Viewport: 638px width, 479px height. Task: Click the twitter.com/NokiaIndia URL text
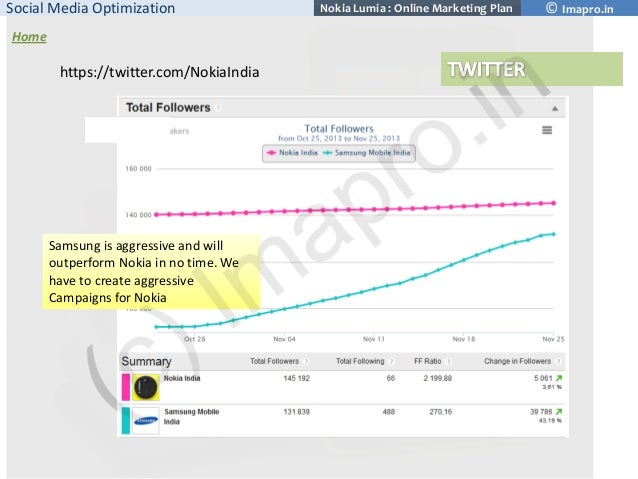click(160, 72)
